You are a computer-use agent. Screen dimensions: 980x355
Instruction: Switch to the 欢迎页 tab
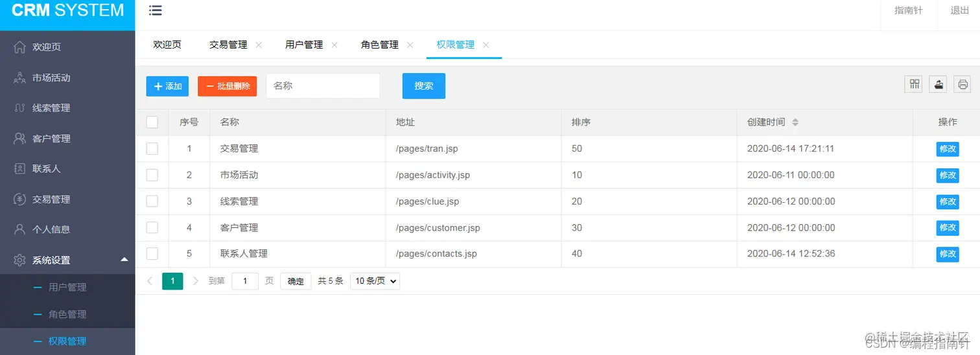[x=167, y=45]
